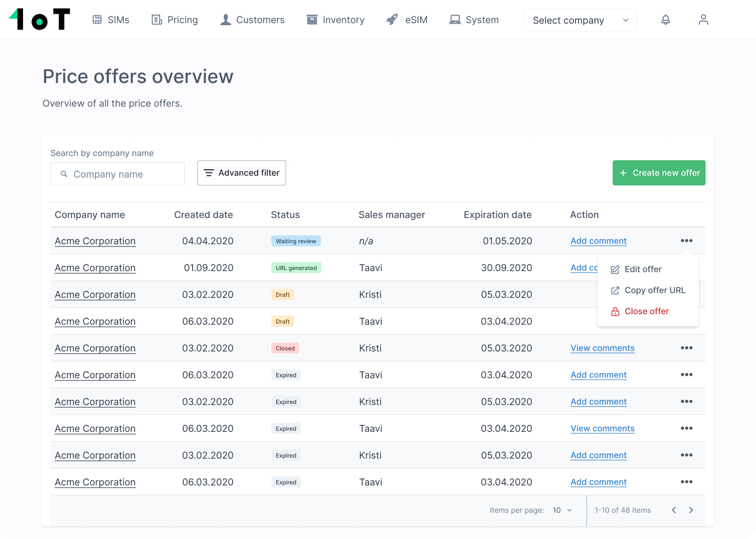Go to previous page arrow

pyautogui.click(x=674, y=510)
